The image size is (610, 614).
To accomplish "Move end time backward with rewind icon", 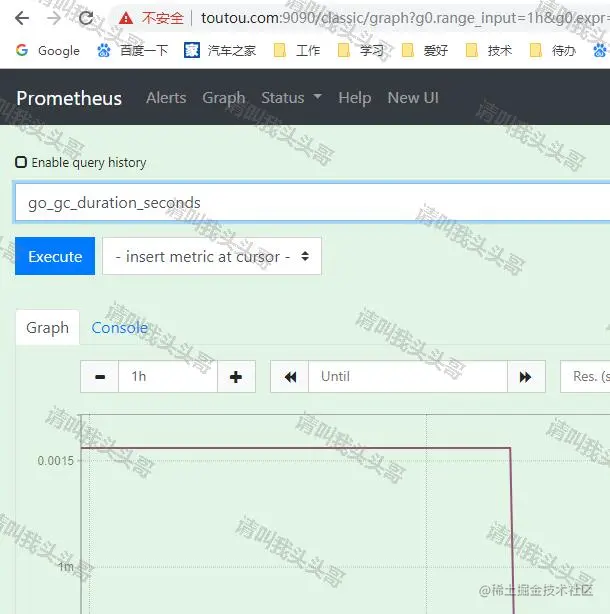I will 290,377.
